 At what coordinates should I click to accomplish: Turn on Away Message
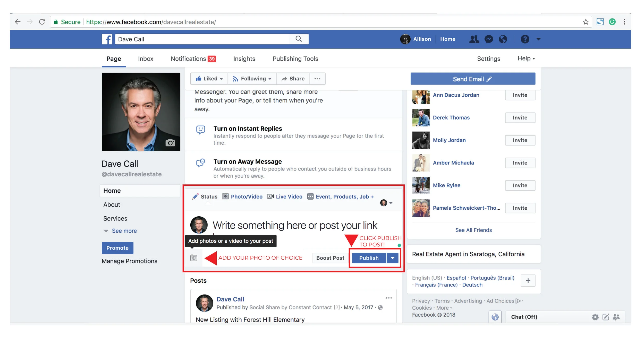tap(248, 162)
